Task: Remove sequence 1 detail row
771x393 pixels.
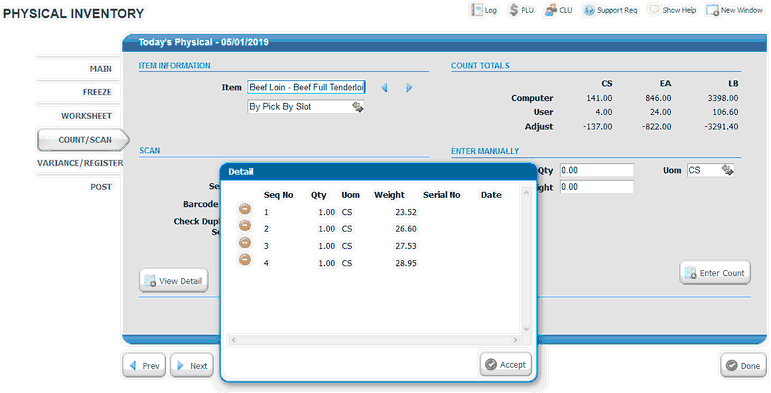Action: click(244, 209)
